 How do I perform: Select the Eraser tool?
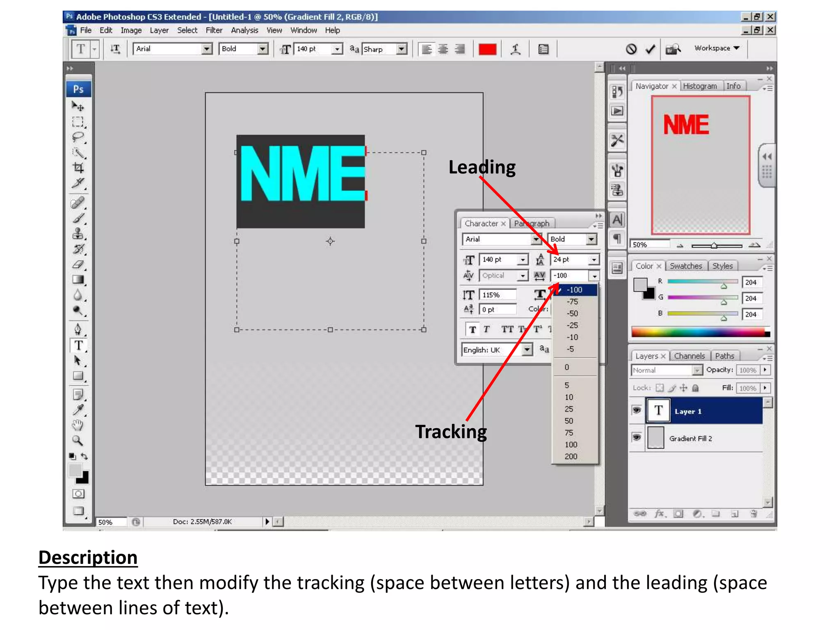78,265
